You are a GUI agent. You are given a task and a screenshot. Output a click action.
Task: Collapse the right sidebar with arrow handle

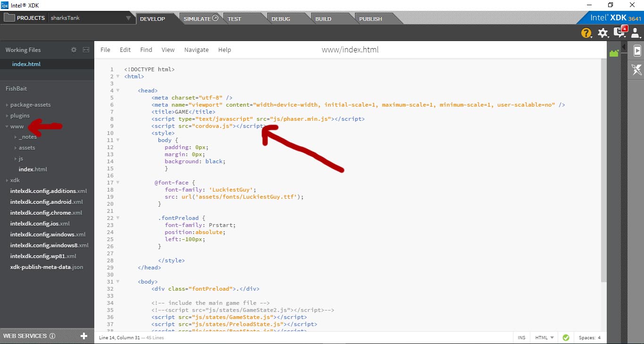624,47
